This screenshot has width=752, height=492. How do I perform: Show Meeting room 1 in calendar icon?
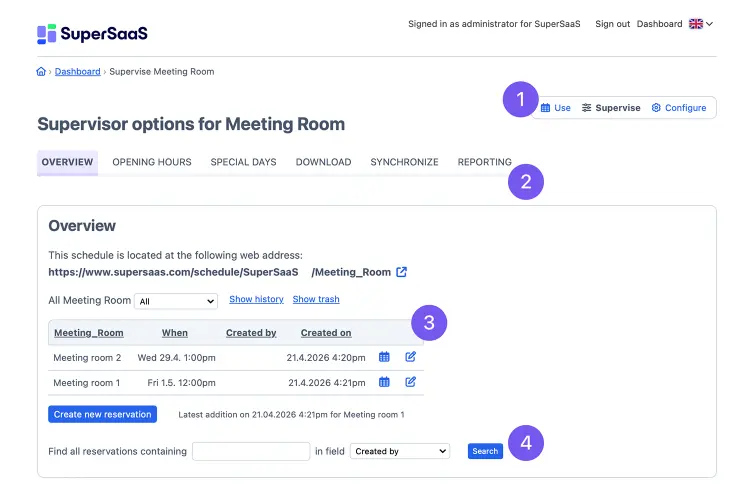[384, 382]
